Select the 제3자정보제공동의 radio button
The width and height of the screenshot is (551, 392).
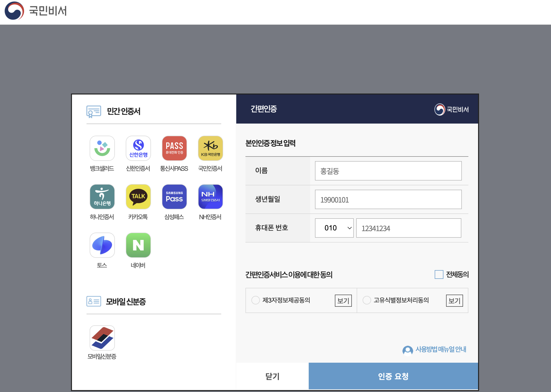pos(255,300)
